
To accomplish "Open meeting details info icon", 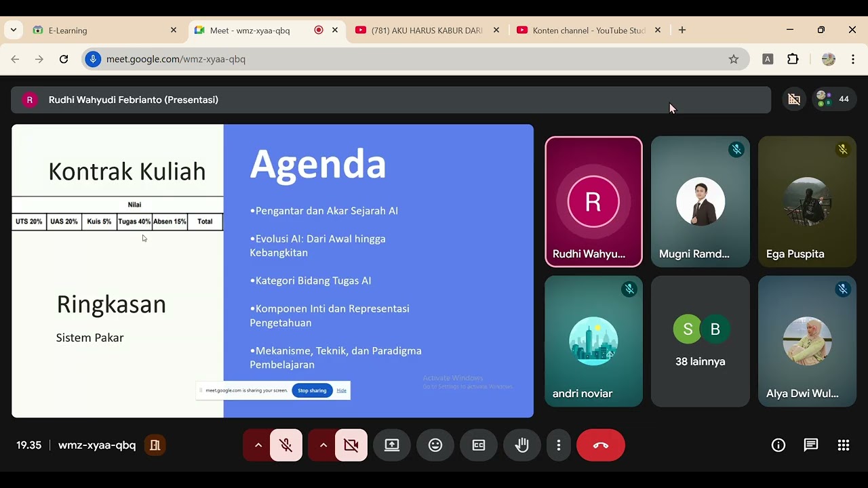I will click(x=778, y=445).
